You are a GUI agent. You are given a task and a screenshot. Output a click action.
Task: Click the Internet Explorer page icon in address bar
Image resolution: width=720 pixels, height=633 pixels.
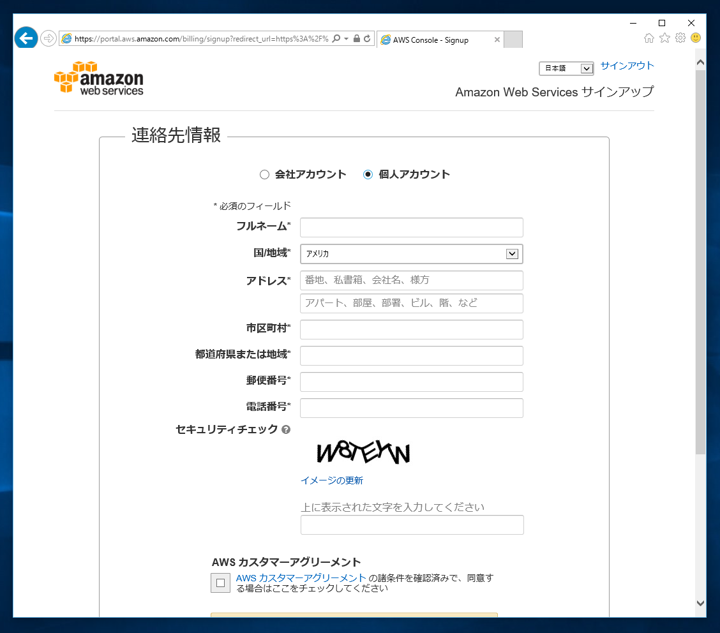pos(67,39)
